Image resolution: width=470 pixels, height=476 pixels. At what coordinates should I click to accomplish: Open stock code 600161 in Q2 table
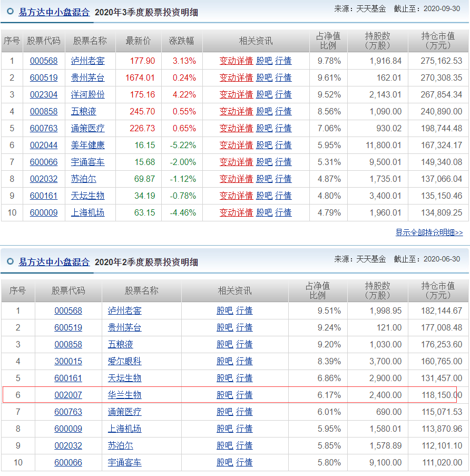point(68,378)
